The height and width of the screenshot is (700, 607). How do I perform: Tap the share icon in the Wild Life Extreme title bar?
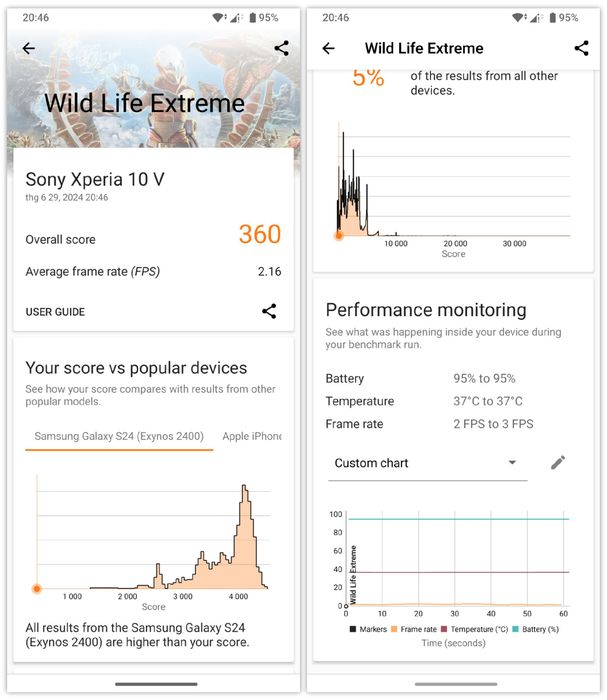[x=582, y=48]
